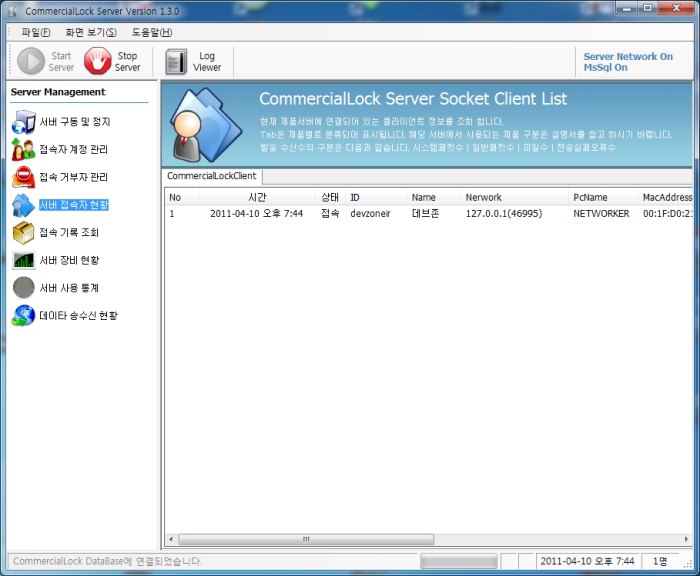Click the Start Server label

coord(61,62)
